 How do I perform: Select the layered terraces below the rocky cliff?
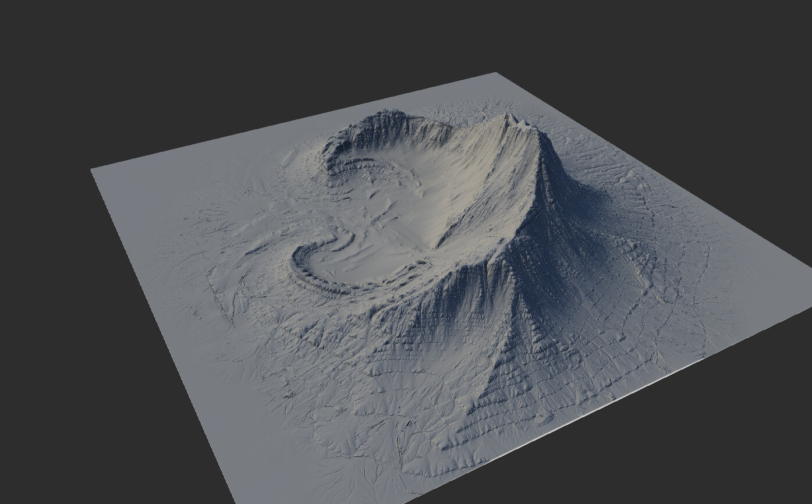coord(361,169)
